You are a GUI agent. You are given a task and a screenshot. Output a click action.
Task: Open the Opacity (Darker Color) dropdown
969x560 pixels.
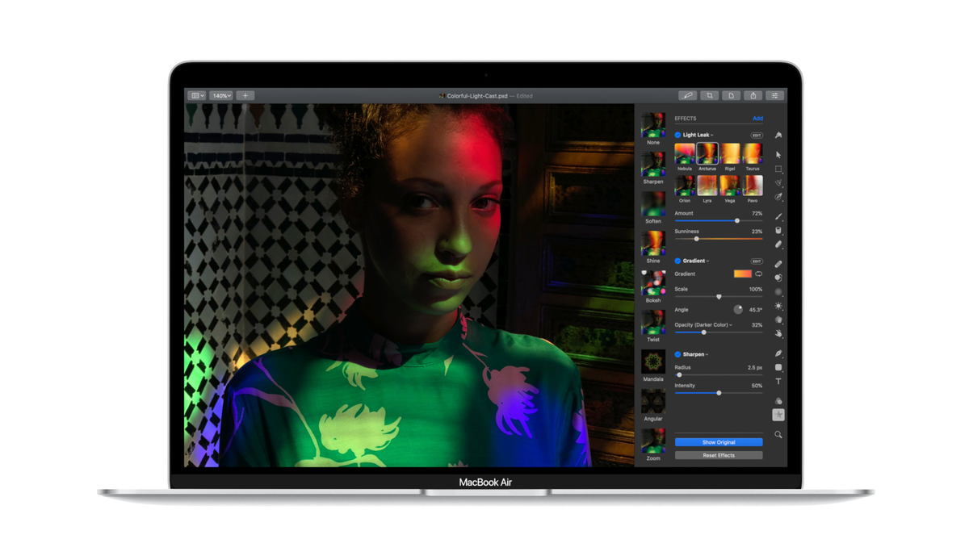pyautogui.click(x=729, y=324)
